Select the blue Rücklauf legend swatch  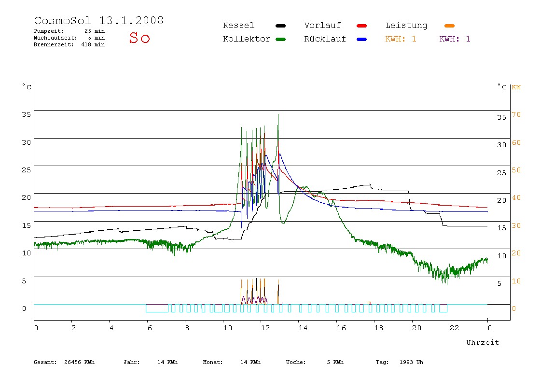coord(362,39)
